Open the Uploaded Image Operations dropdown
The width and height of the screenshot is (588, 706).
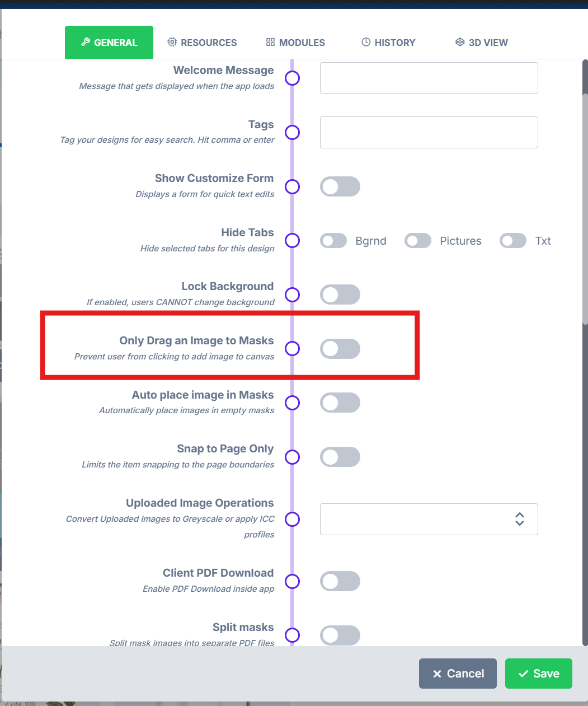tap(429, 519)
